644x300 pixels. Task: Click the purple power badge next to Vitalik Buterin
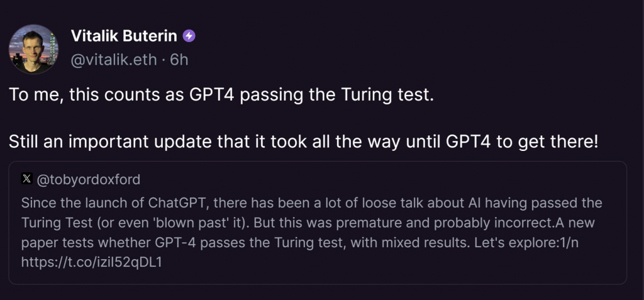point(189,36)
